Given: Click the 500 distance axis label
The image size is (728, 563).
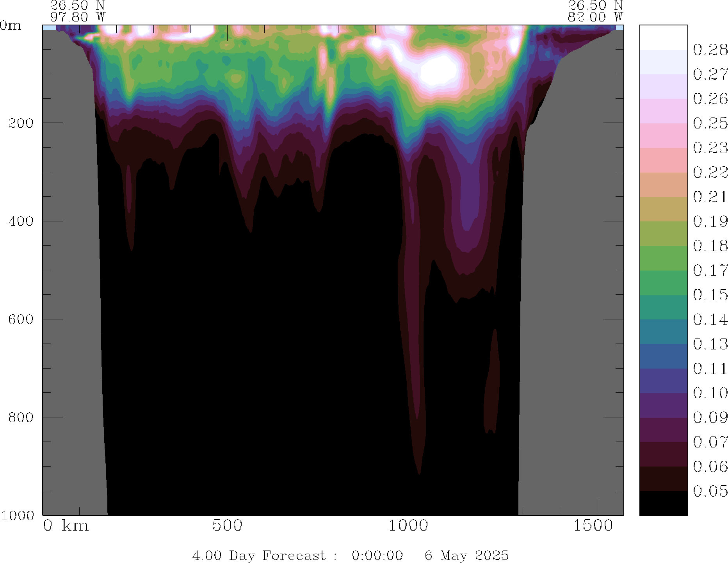Looking at the screenshot, I should pyautogui.click(x=227, y=526).
